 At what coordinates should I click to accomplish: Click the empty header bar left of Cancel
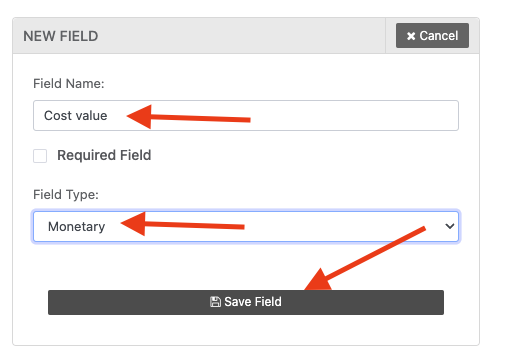click(240, 36)
